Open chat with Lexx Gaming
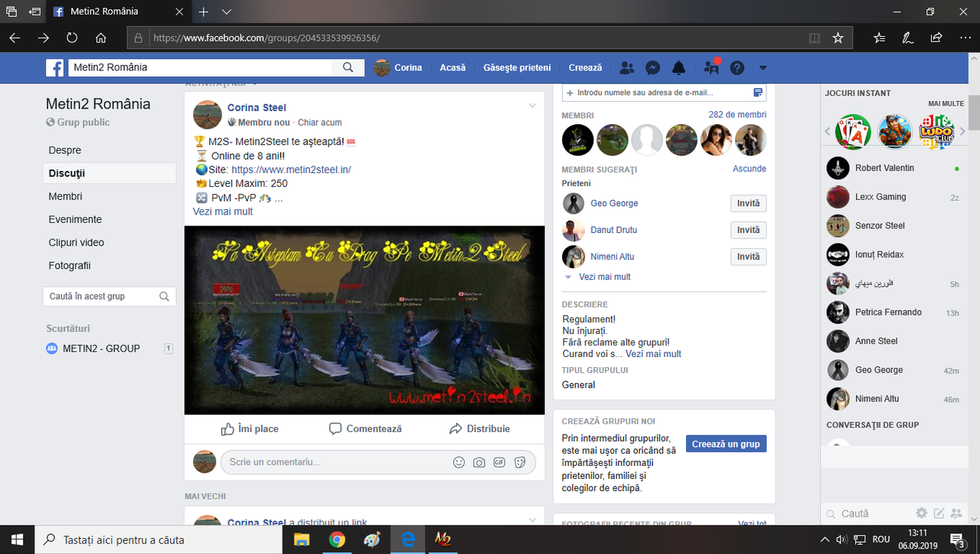The width and height of the screenshot is (980, 554). [x=893, y=197]
